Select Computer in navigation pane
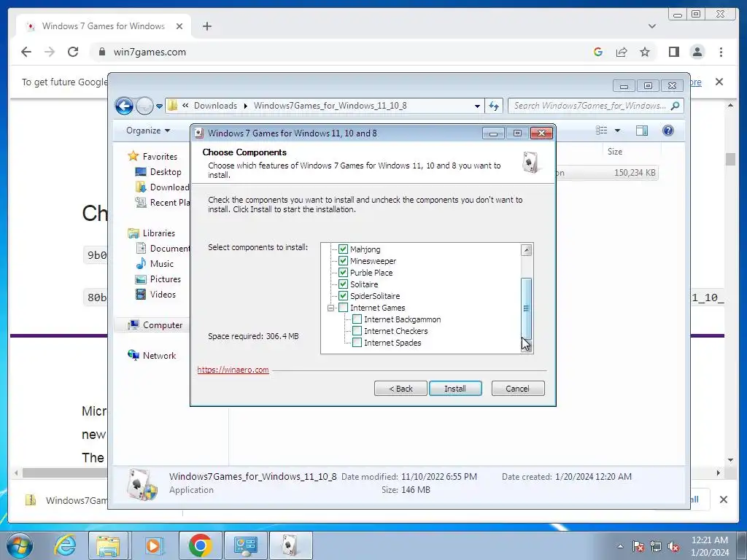 (x=163, y=325)
